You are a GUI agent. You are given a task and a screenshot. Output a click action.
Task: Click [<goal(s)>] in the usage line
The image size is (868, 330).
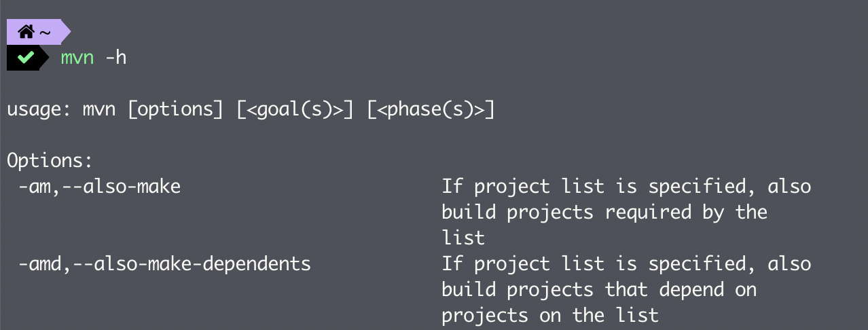295,110
